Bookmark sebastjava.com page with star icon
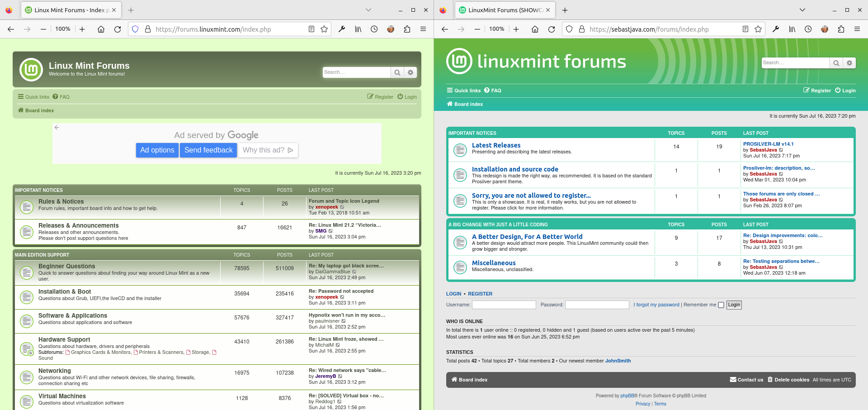The width and height of the screenshot is (868, 410). click(758, 29)
